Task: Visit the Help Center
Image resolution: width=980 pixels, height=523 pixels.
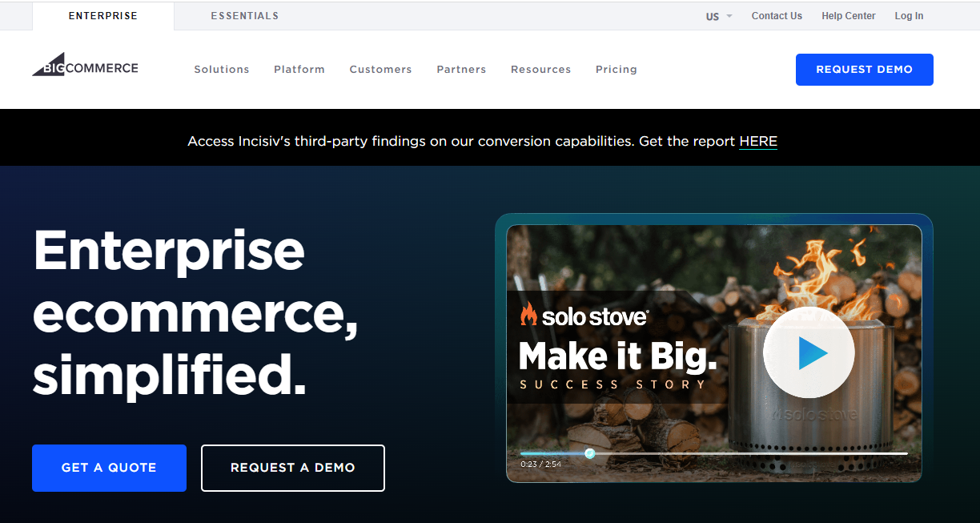Action: [848, 16]
